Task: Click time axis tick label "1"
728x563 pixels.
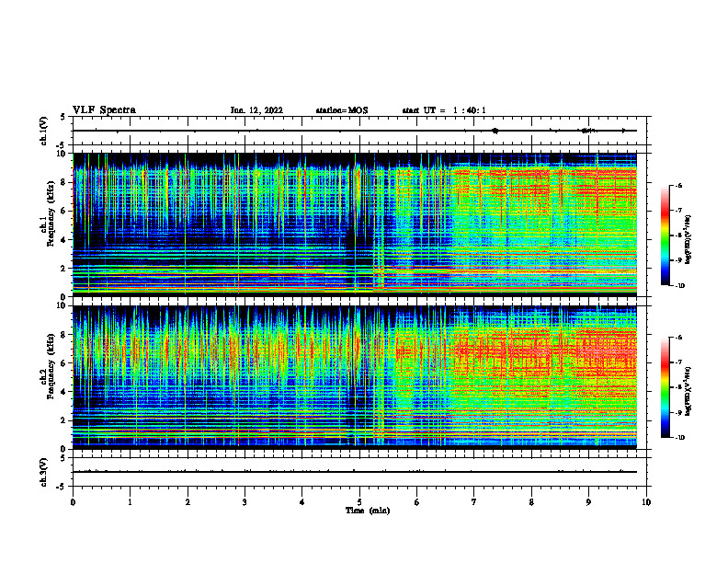Action: point(130,502)
